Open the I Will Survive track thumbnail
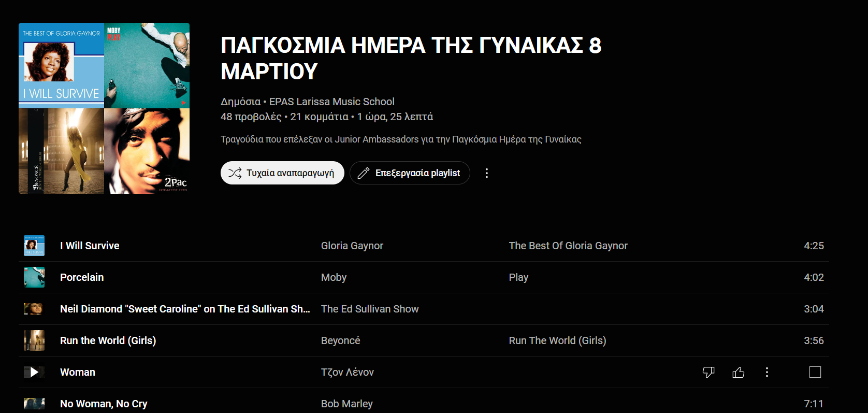The width and height of the screenshot is (868, 413). [34, 246]
